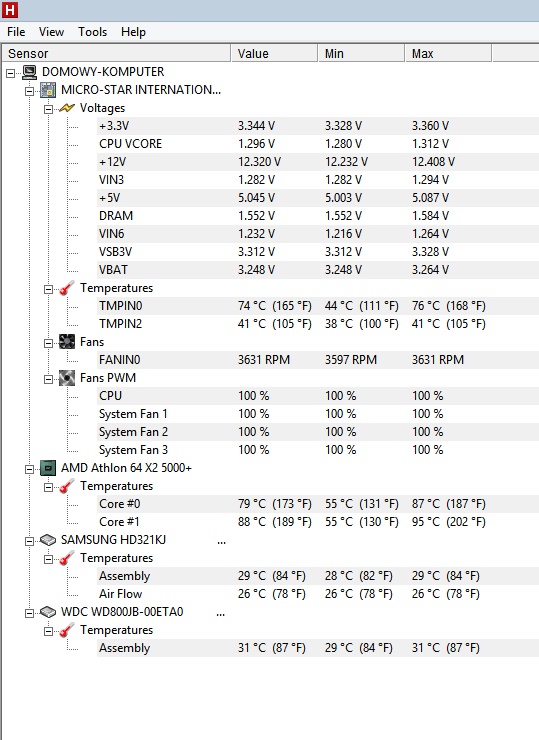539x740 pixels.
Task: Click the SAMSUNG HD321KJ hard drive icon
Action: [x=48, y=540]
